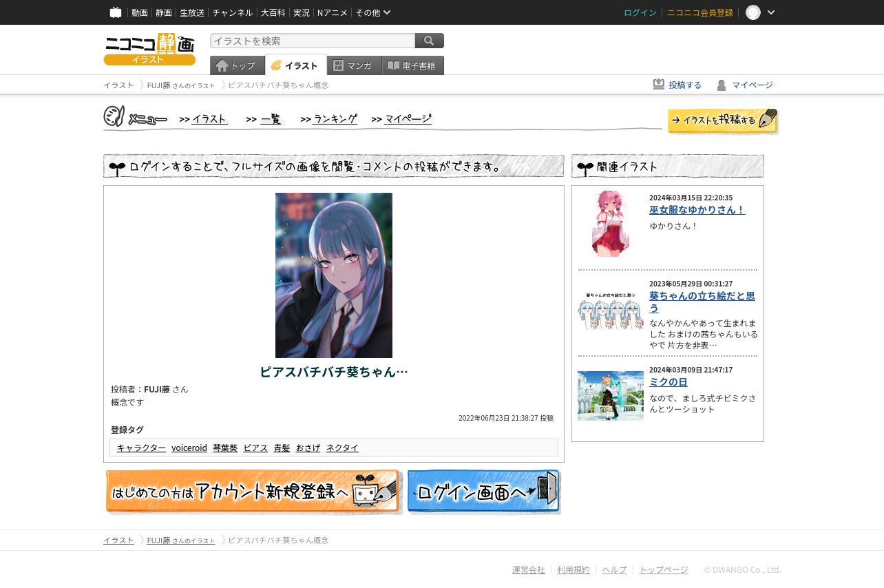Switch to the マンガ tab
This screenshot has width=884, height=588.
[x=355, y=65]
